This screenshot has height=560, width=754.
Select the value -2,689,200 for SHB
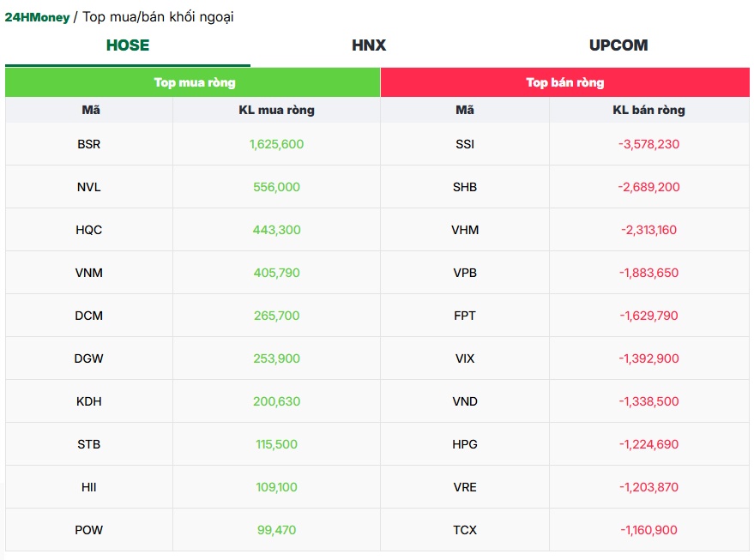coord(648,187)
